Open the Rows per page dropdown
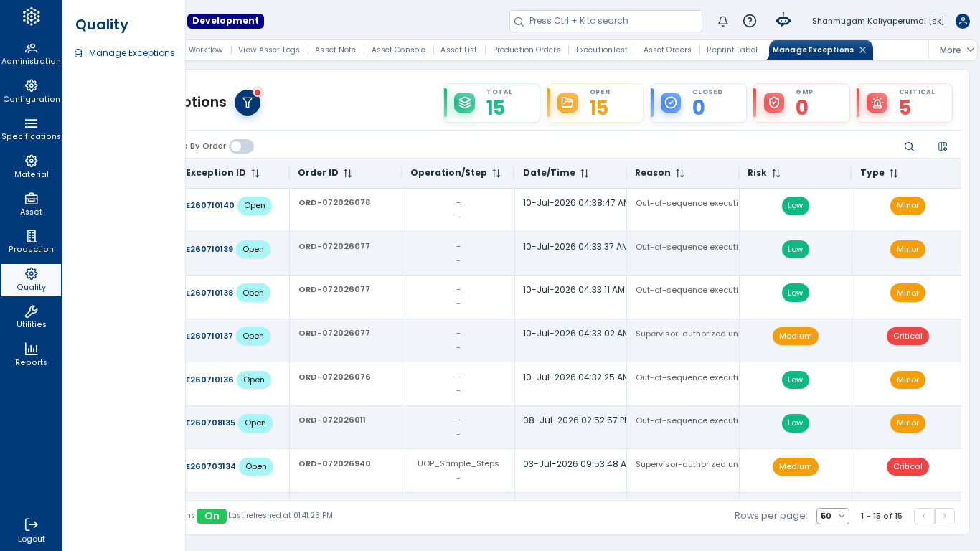The width and height of the screenshot is (980, 551). click(833, 516)
